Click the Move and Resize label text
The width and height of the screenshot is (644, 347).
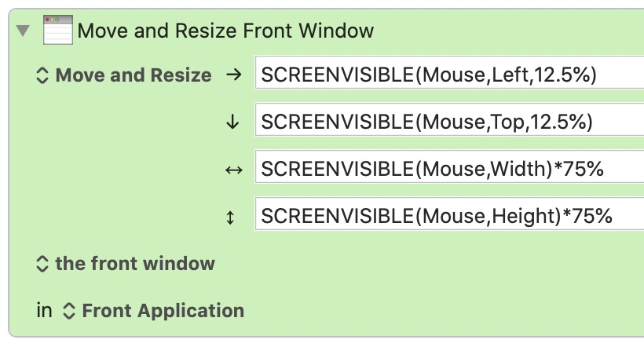pos(134,75)
